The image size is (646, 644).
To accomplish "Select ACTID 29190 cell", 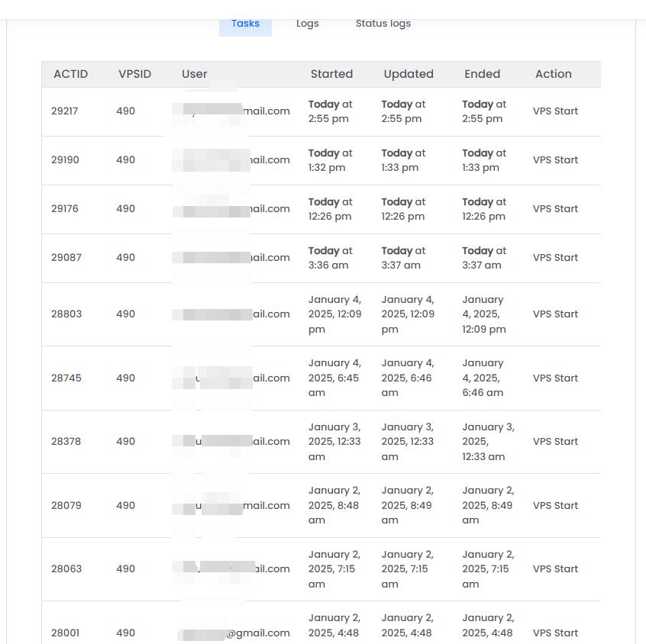I will pyautogui.click(x=65, y=159).
